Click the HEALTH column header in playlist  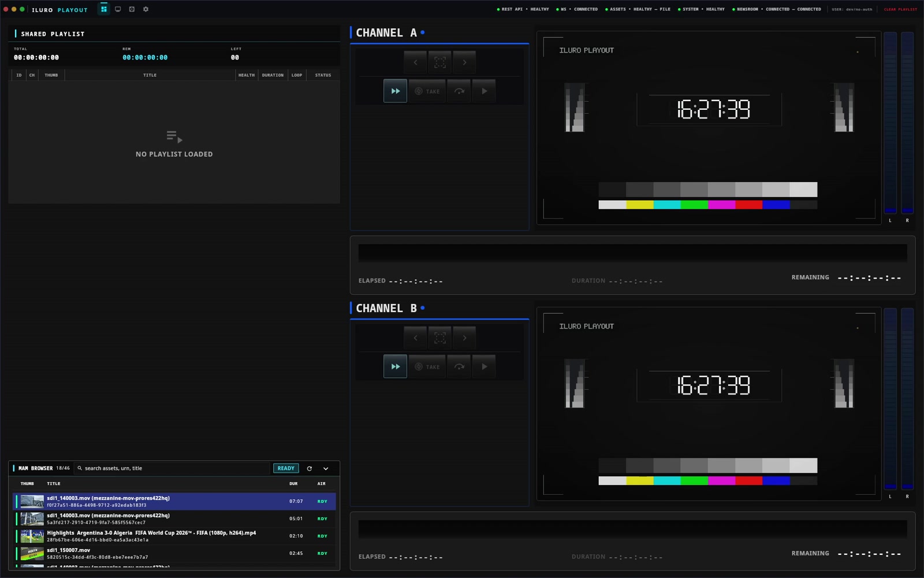pos(247,75)
